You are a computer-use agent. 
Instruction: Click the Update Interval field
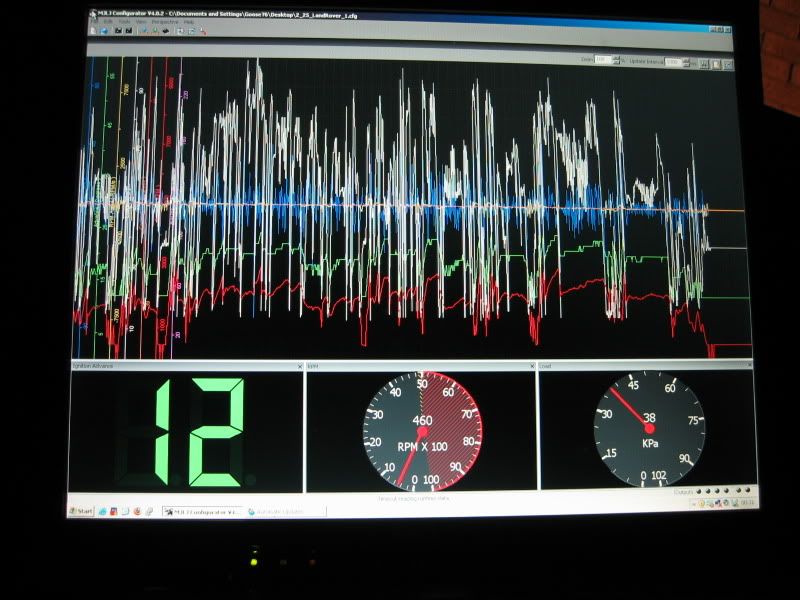673,62
